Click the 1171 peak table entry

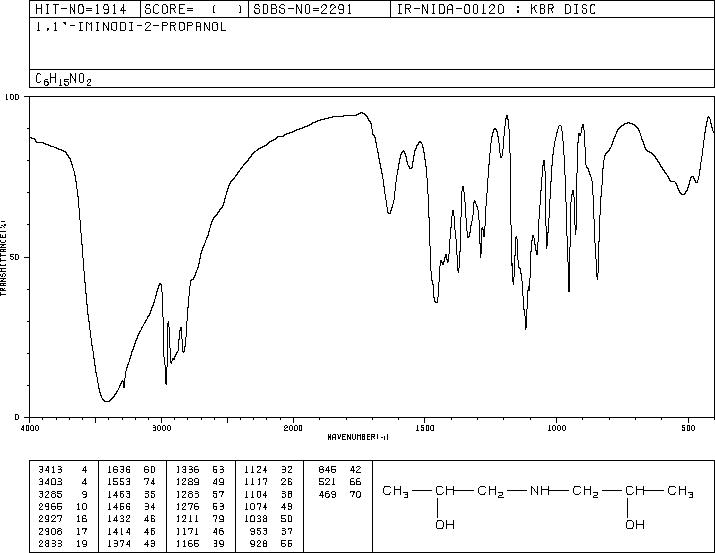200,532
